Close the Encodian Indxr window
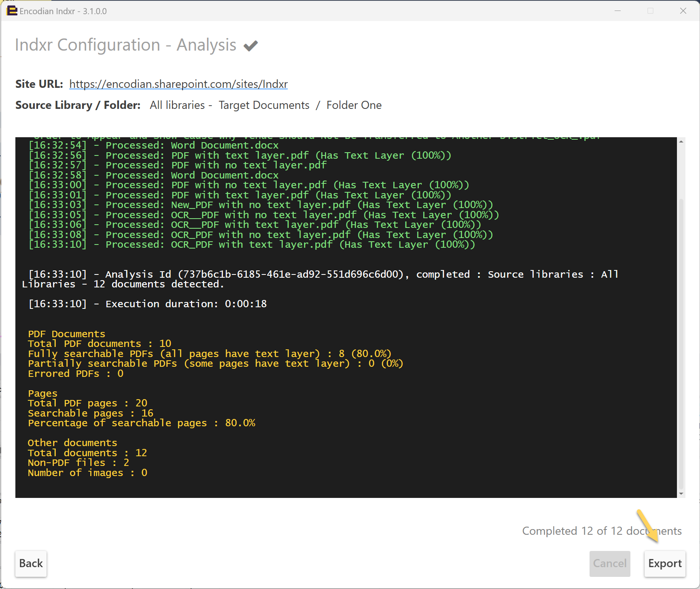The width and height of the screenshot is (700, 589). click(x=683, y=11)
